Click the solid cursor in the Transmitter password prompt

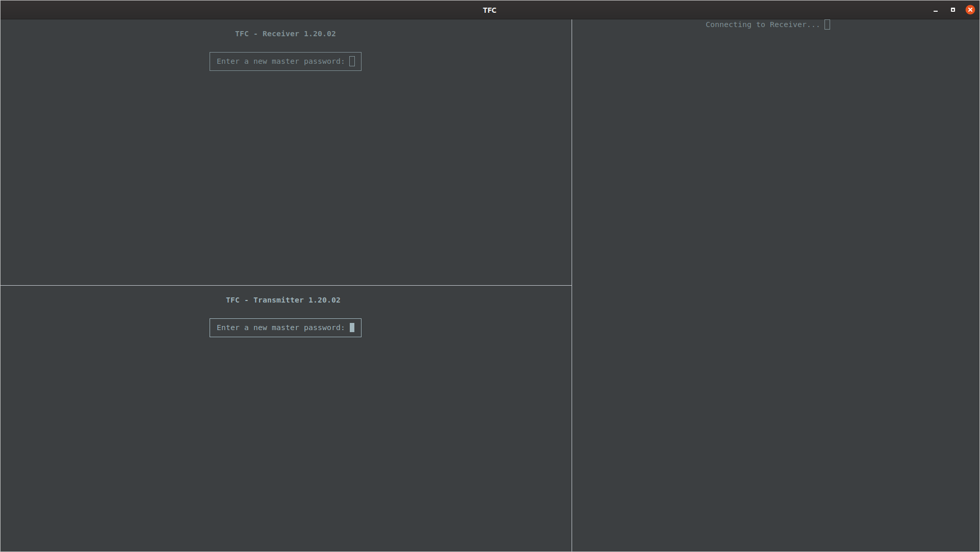[352, 328]
